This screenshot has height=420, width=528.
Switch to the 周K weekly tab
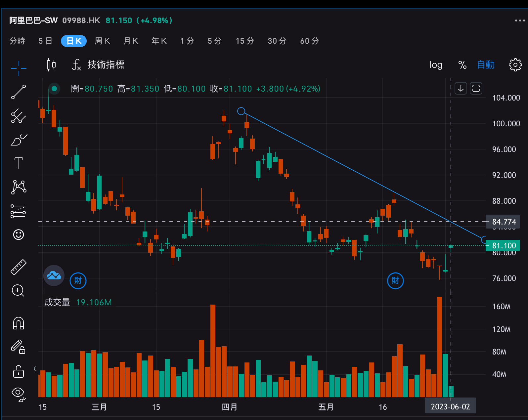point(102,41)
